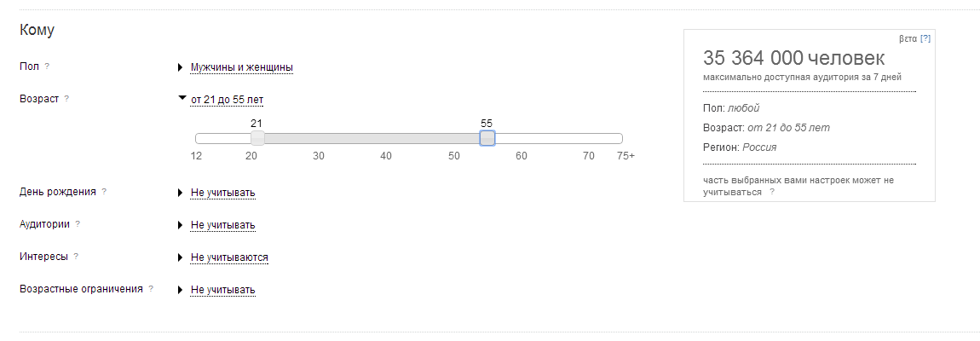This screenshot has width=980, height=341.
Task: Click help icon beside Интересы
Action: coord(76,256)
